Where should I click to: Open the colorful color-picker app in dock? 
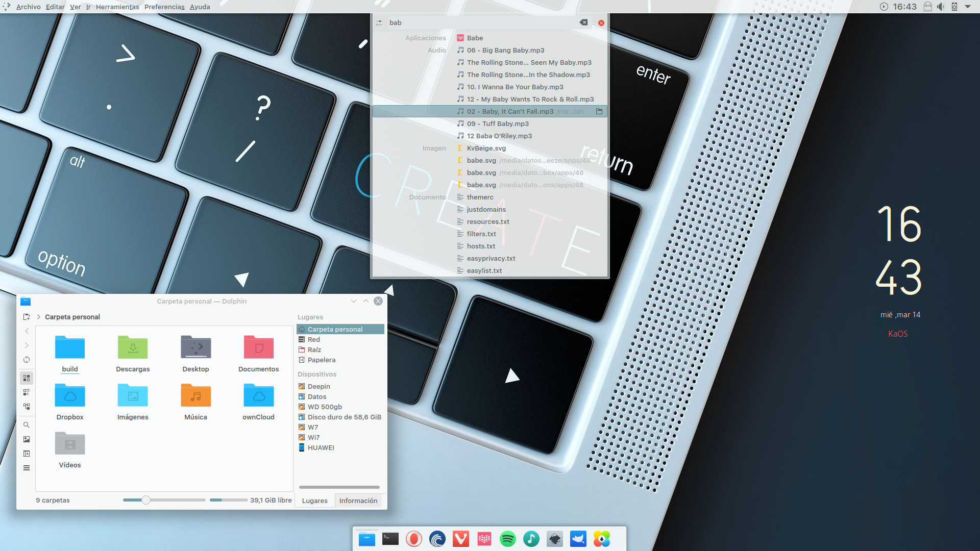tap(602, 539)
